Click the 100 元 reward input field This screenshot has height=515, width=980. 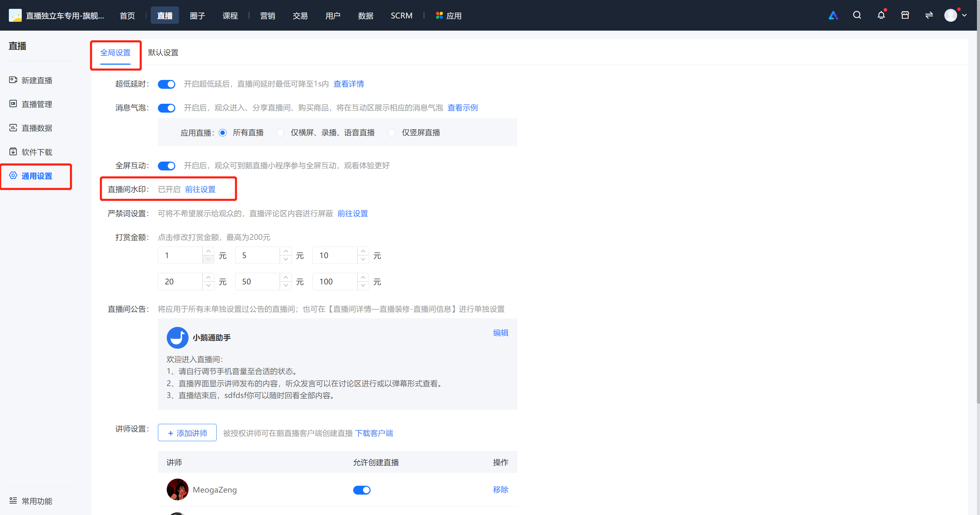tap(335, 281)
